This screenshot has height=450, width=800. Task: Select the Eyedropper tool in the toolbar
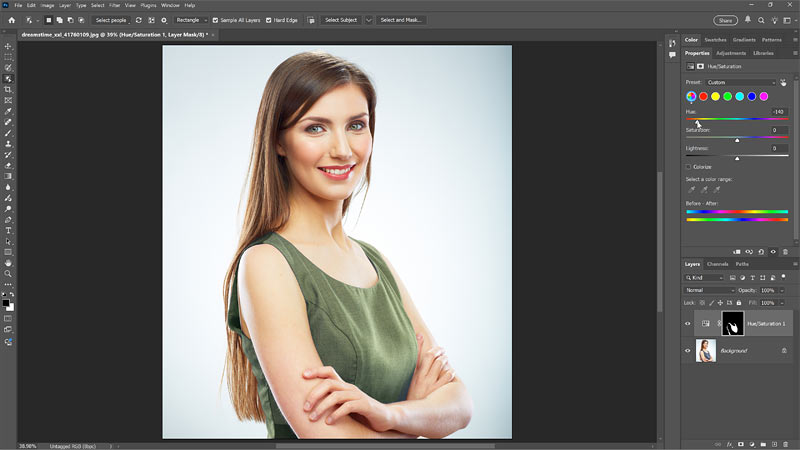pyautogui.click(x=8, y=111)
